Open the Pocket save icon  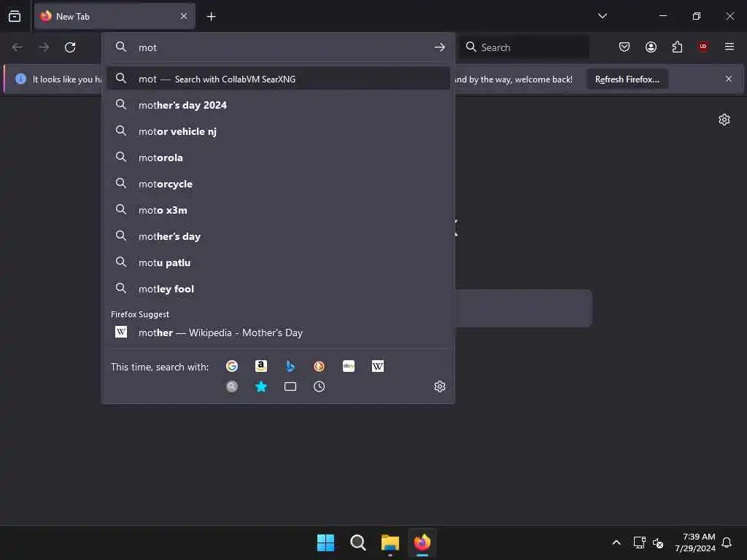click(624, 47)
